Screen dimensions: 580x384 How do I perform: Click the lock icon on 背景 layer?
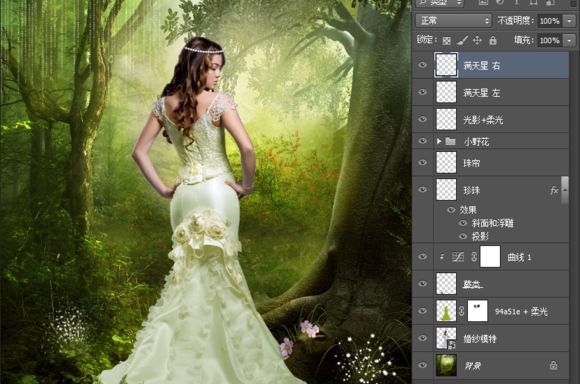[x=553, y=366]
